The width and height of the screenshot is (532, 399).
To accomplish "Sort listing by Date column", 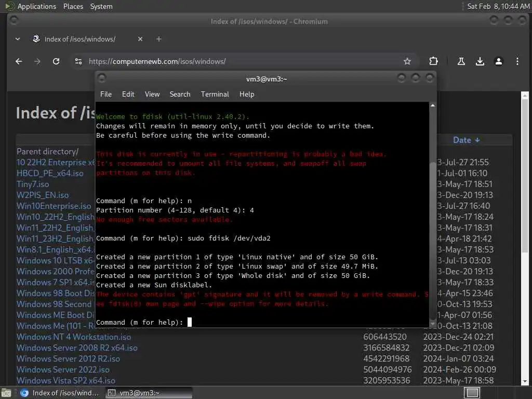I will (x=466, y=140).
